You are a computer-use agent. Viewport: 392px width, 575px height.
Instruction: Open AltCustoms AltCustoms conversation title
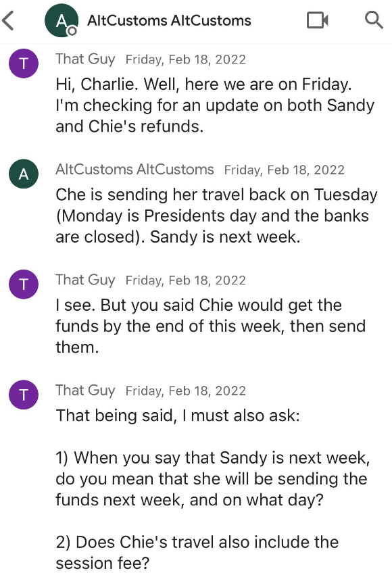(169, 20)
